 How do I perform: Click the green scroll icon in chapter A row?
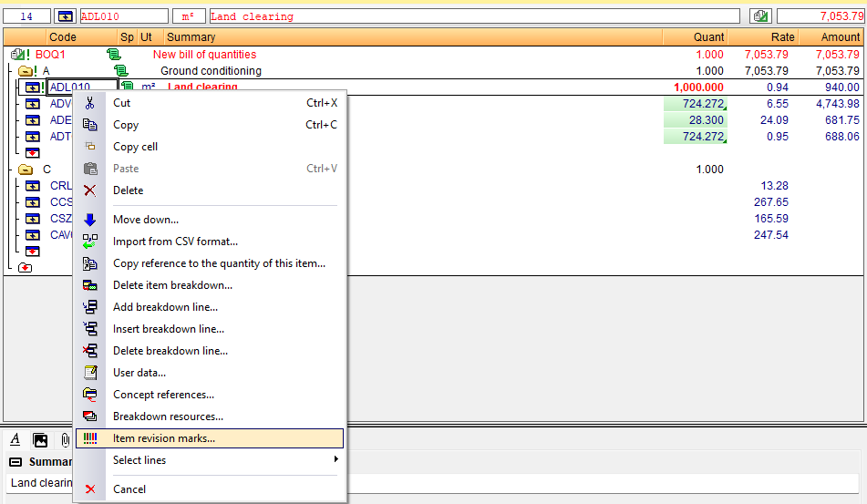point(121,71)
